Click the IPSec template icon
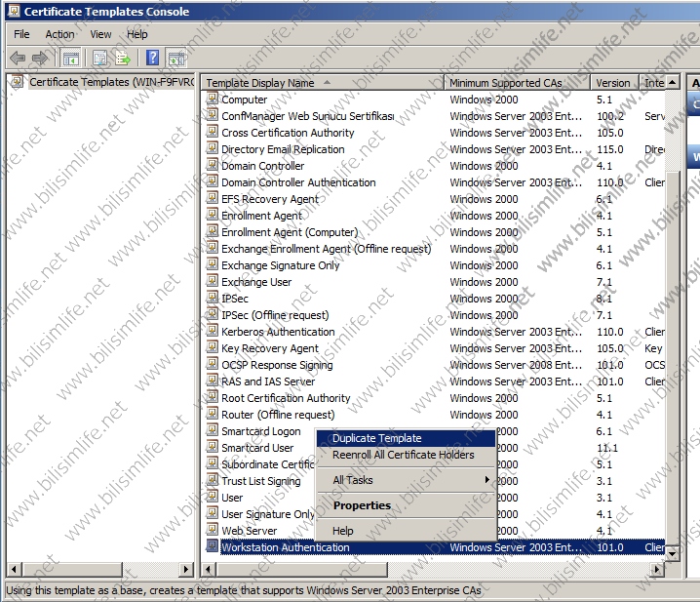The image size is (700, 602). [213, 298]
